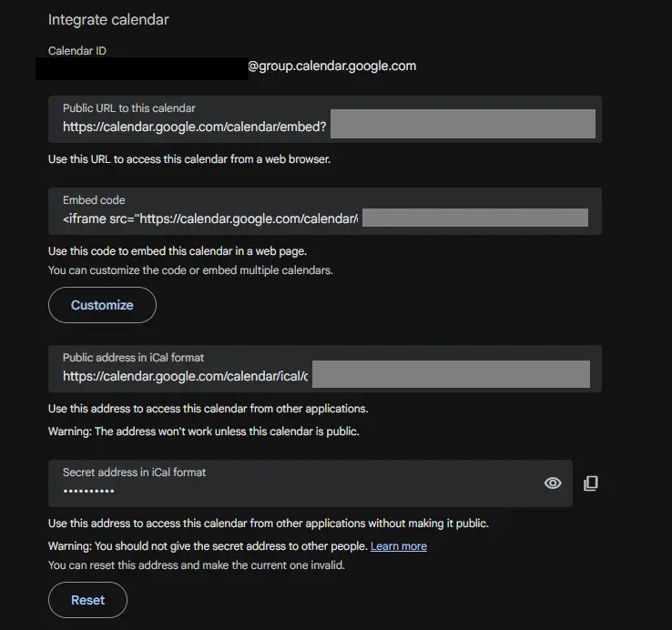Click text 'You can customize the code or embed'
The image size is (672, 630).
tap(142, 270)
